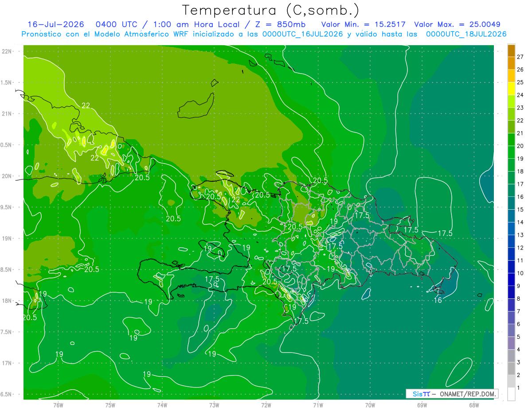This screenshot has width=532, height=411.
Task: Click the "74W" longitude axis label
Action: click(x=162, y=405)
